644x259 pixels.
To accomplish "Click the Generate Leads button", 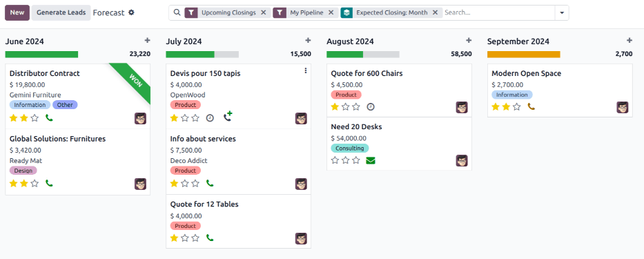I will 61,12.
